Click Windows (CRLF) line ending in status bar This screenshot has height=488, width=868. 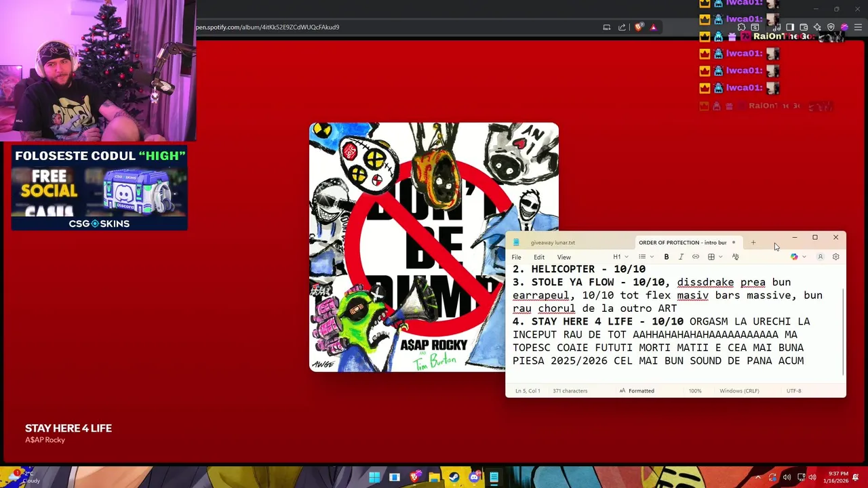pyautogui.click(x=739, y=391)
